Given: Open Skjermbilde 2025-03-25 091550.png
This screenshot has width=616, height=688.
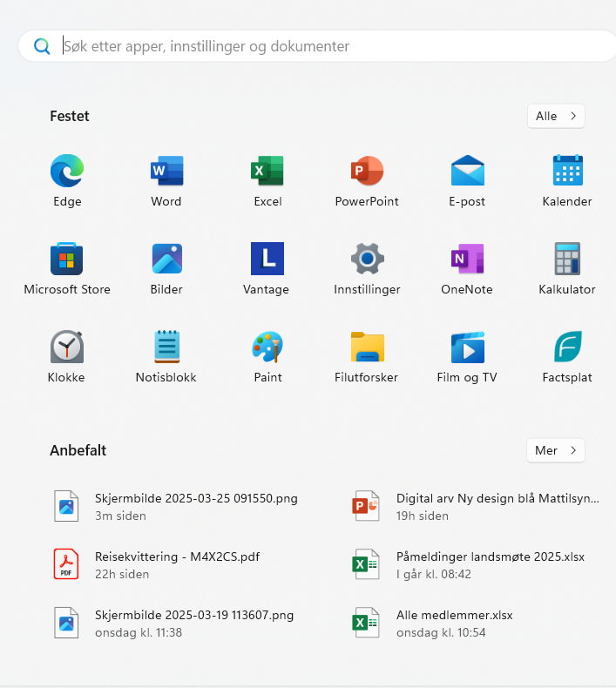Looking at the screenshot, I should coord(196,506).
